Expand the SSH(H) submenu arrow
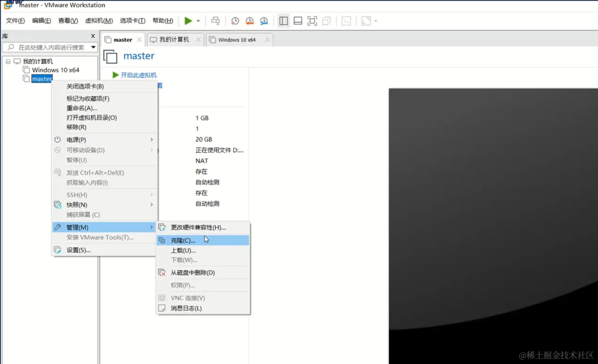 click(152, 194)
